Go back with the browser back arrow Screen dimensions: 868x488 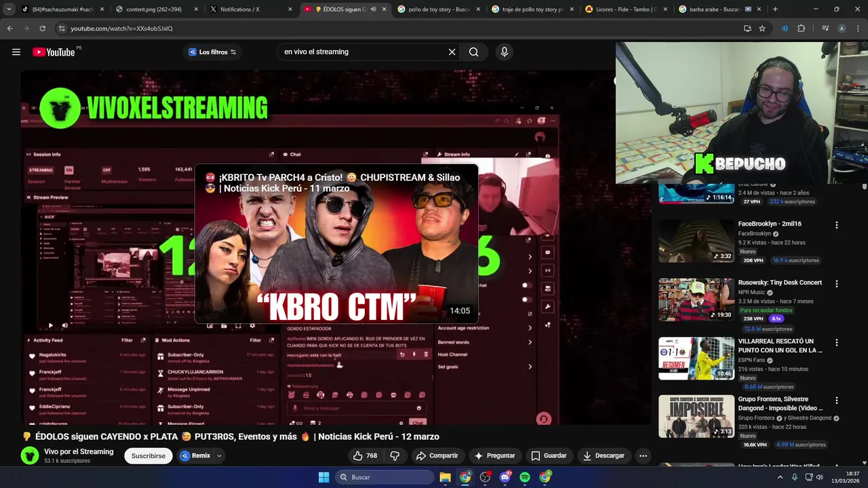tap(9, 28)
